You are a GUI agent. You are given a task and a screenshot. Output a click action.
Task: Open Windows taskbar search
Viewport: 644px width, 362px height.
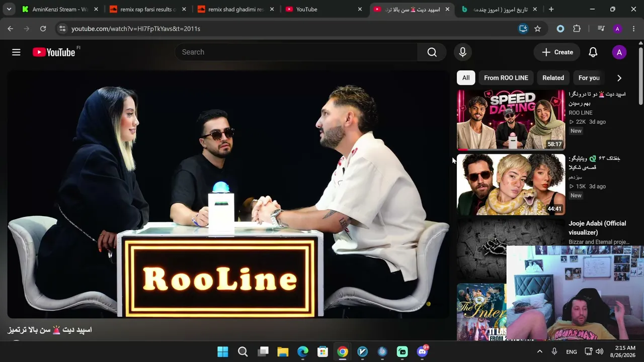pos(243,352)
